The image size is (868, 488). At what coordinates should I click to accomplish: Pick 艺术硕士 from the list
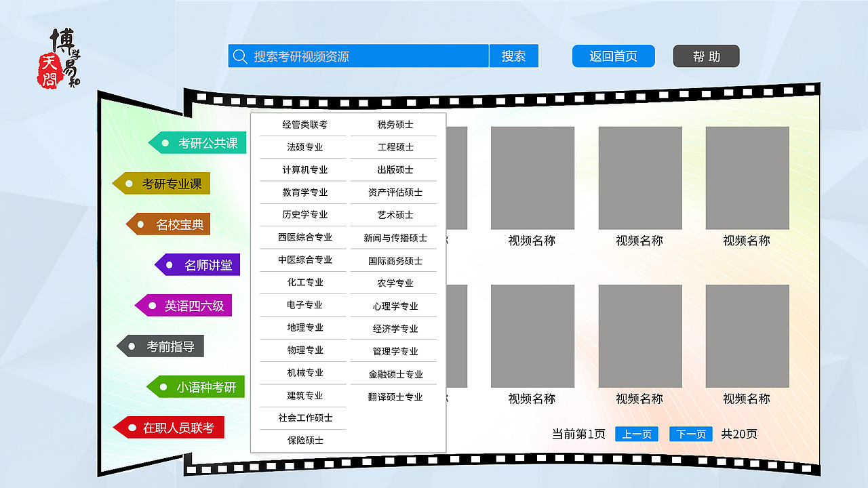click(x=395, y=215)
